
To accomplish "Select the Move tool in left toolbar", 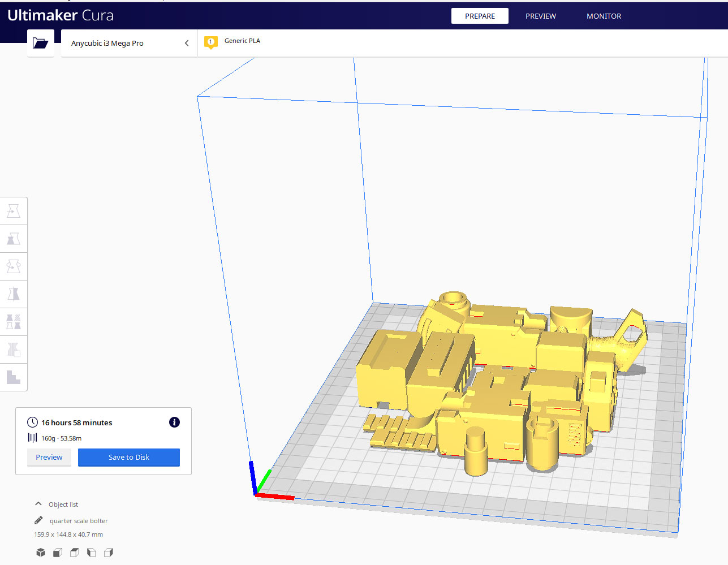I will tap(14, 211).
